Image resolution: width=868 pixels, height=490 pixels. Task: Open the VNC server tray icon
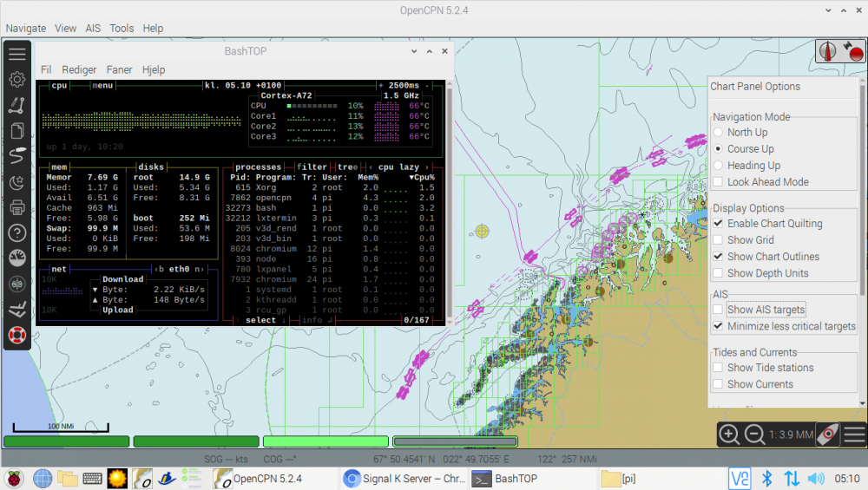740,479
